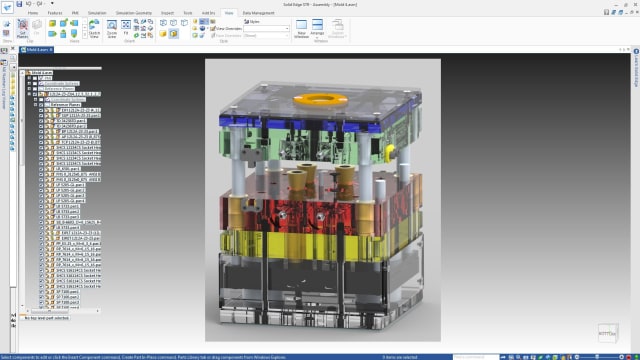Click the PathFinder scroll right arrow
This screenshot has width=640, height=360.
pos(98,311)
